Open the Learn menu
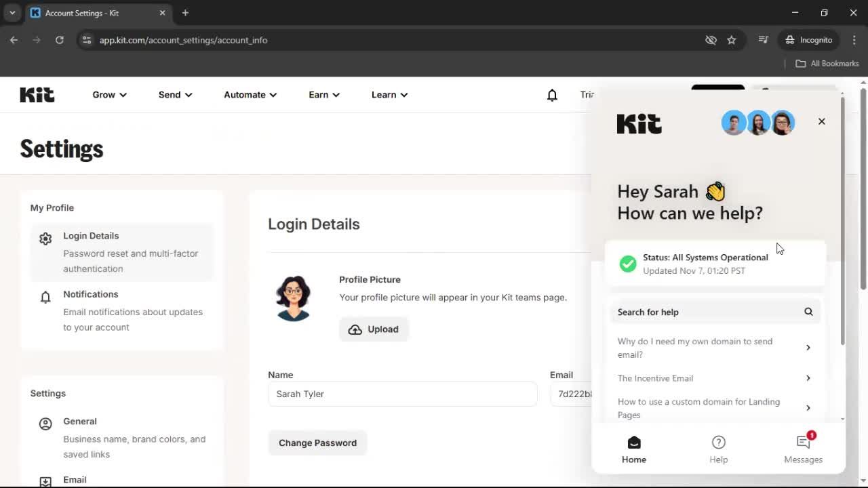The image size is (868, 488). coord(389,95)
